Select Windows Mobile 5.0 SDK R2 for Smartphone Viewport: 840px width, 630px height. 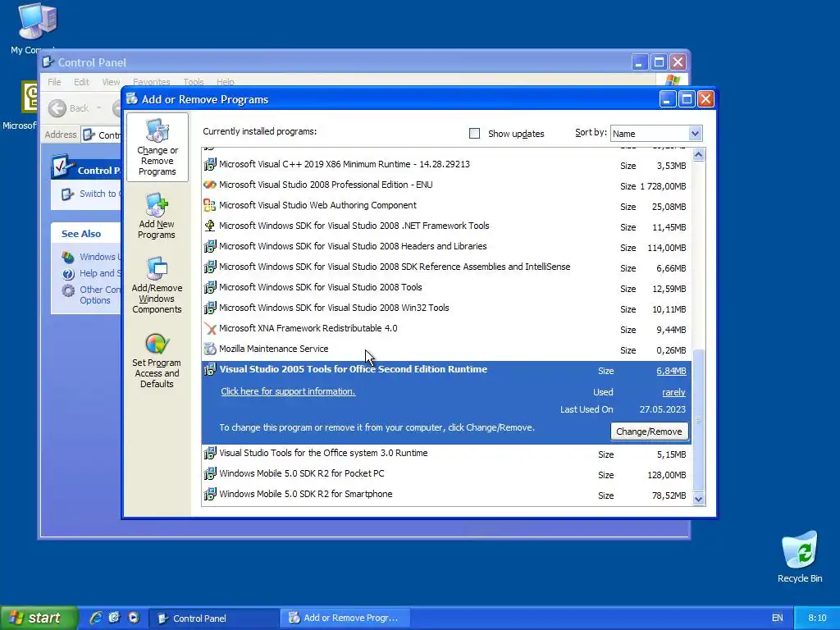click(446, 494)
